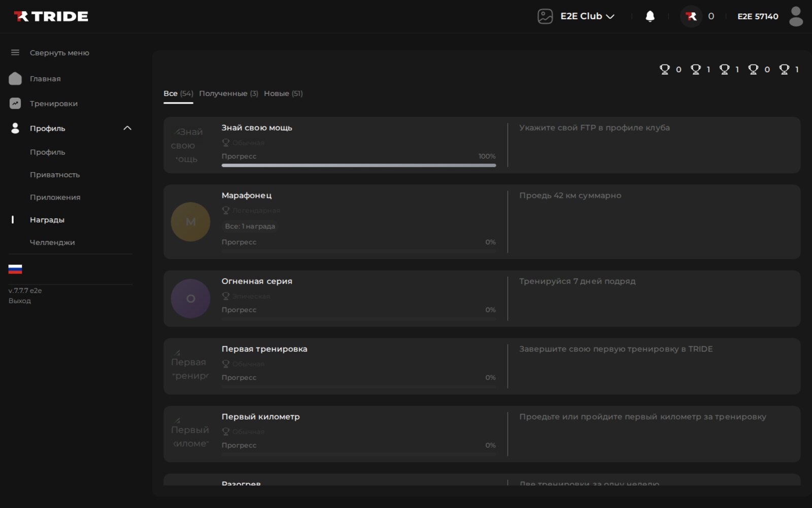This screenshot has height=508, width=812.
Task: Switch to Новые (51) tab
Action: [x=283, y=93]
